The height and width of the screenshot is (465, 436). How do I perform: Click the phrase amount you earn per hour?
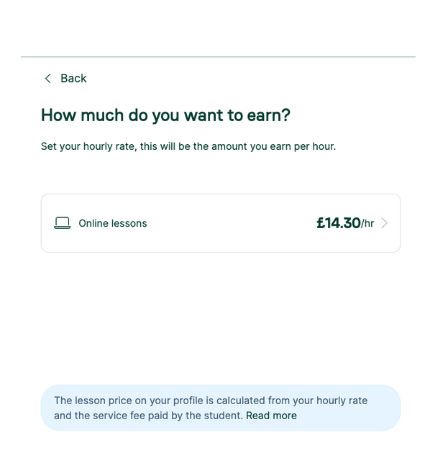(273, 147)
